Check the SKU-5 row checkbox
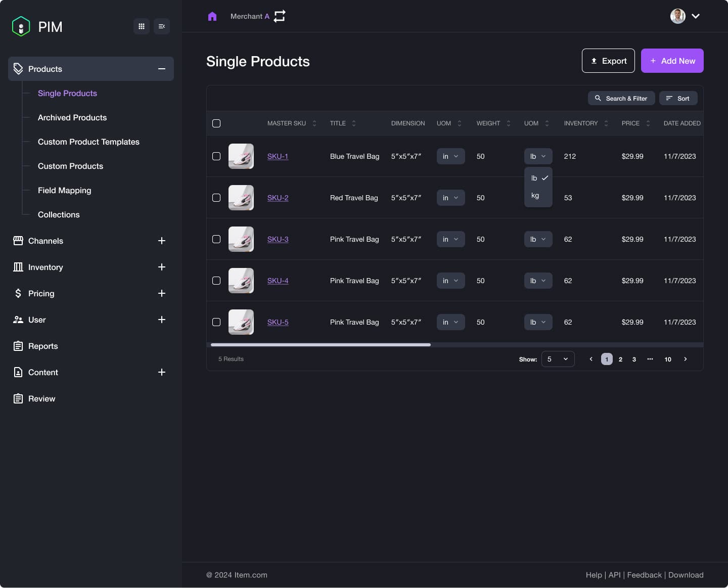This screenshot has height=588, width=728. click(x=216, y=322)
